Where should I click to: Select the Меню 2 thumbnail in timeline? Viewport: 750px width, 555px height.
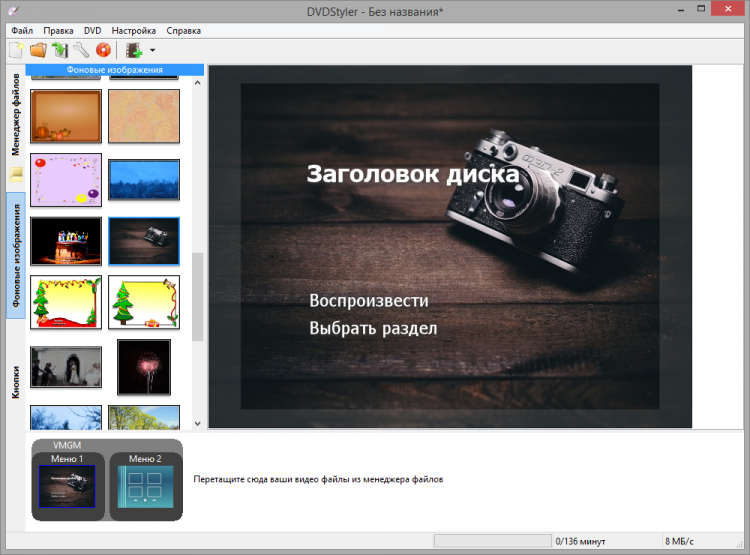tap(145, 486)
